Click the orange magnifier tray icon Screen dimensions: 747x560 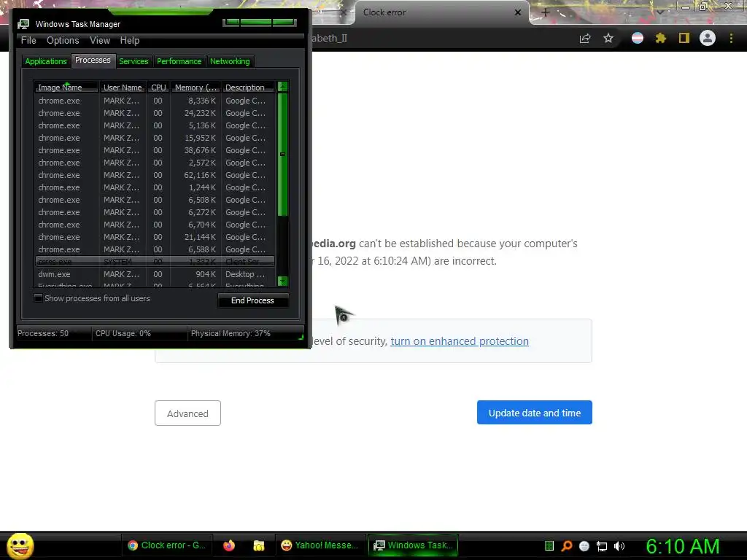pos(566,545)
